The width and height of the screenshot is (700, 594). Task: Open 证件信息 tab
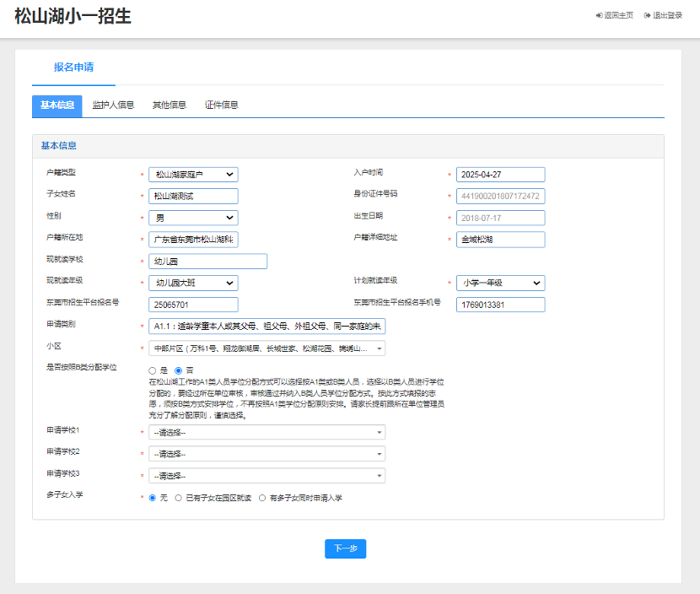coord(221,105)
